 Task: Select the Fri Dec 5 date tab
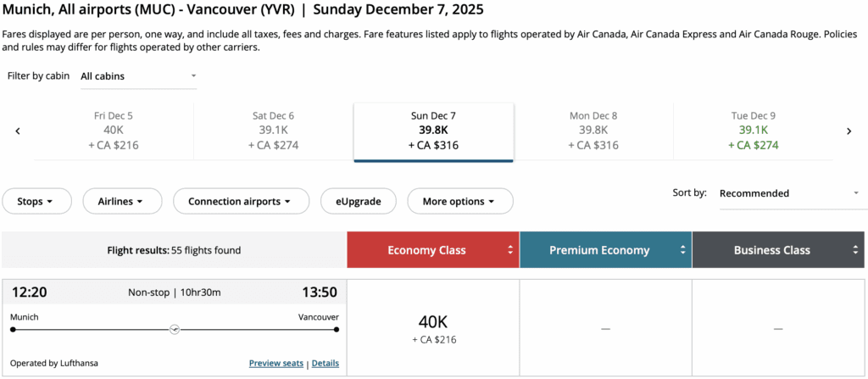pos(114,131)
